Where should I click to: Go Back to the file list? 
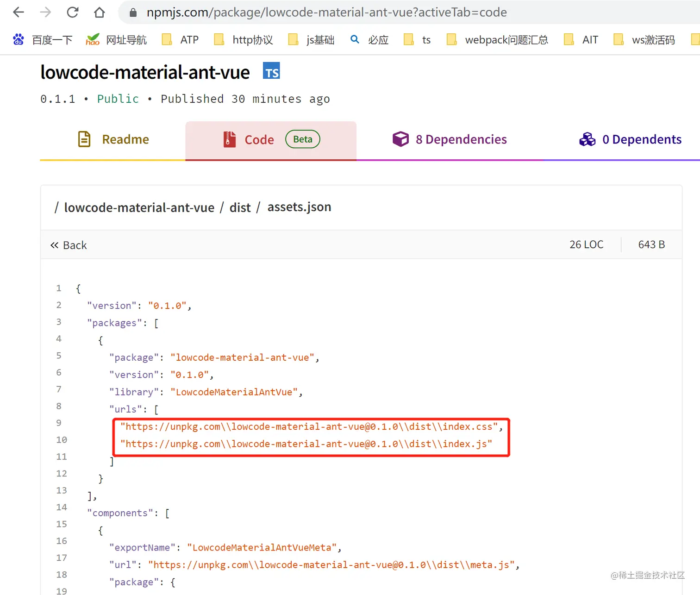(69, 245)
